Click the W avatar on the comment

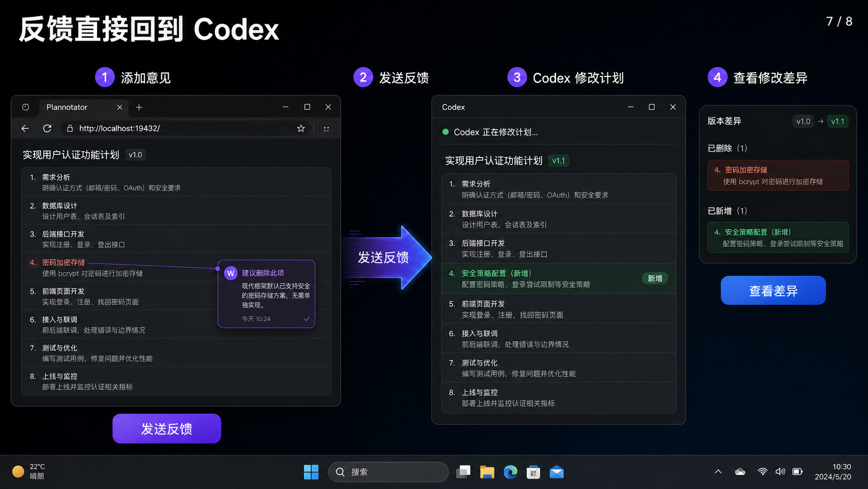[231, 273]
